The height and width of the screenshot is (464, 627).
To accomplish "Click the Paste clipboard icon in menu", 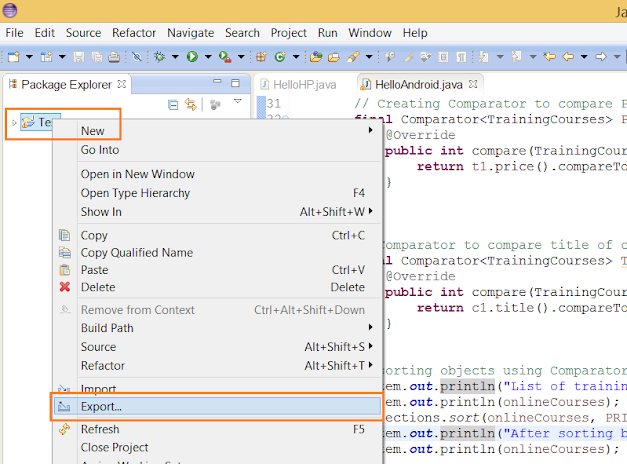I will point(65,270).
